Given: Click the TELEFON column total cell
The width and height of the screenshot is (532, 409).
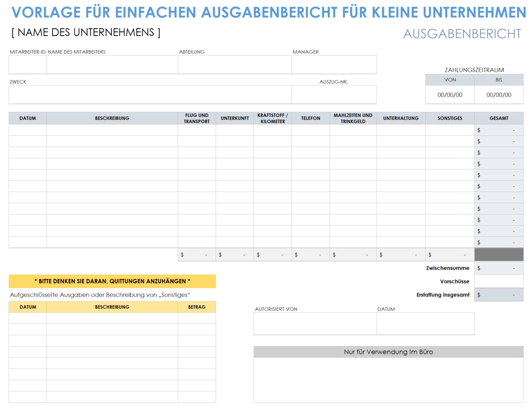Looking at the screenshot, I should click(x=311, y=255).
